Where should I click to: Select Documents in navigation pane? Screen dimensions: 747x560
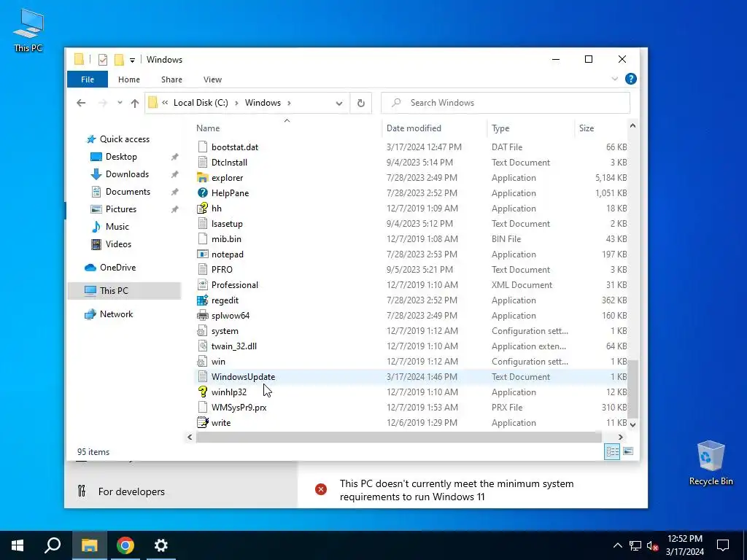(128, 192)
